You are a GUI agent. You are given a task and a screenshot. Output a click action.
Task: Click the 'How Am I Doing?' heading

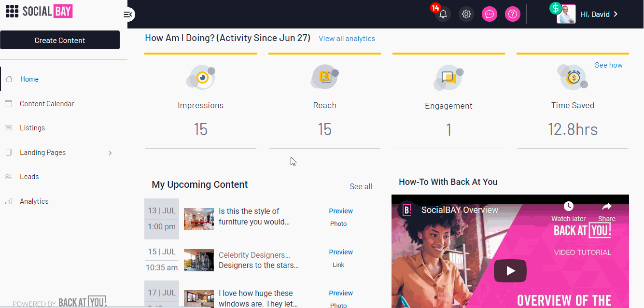227,38
